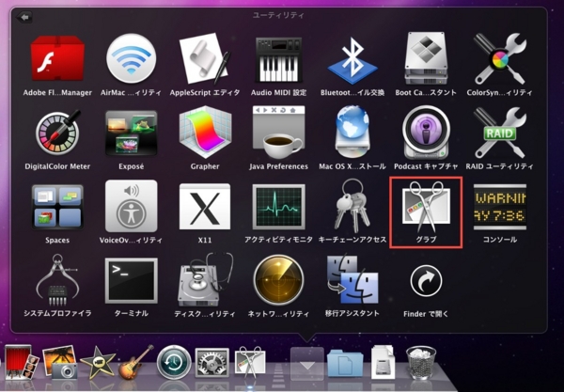This screenshot has width=564, height=392.
Task: Launch Migration Assistant
Action: point(352,280)
